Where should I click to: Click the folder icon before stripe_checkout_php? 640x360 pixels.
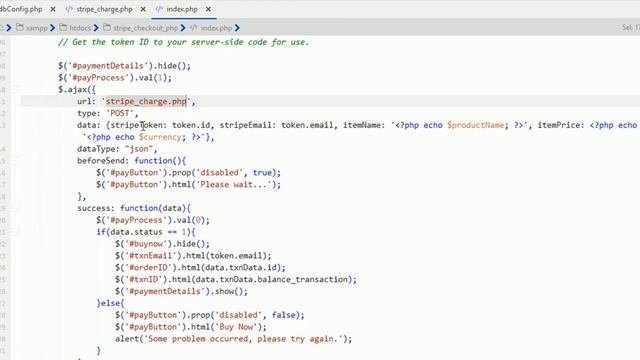coord(107,27)
